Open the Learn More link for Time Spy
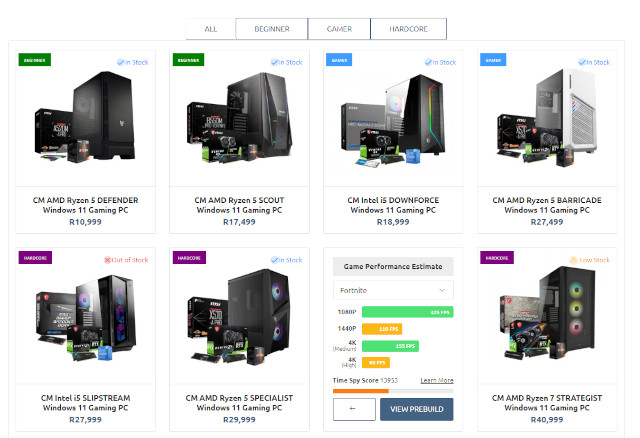Screen dimensions: 640x438 click(437, 380)
